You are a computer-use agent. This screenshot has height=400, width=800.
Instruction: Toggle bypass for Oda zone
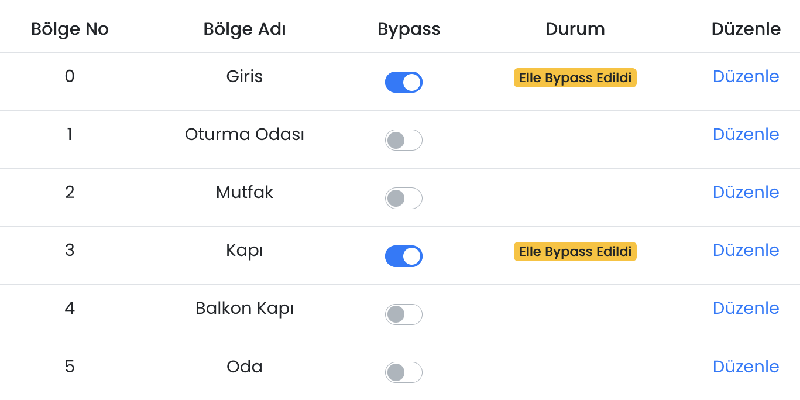[404, 372]
